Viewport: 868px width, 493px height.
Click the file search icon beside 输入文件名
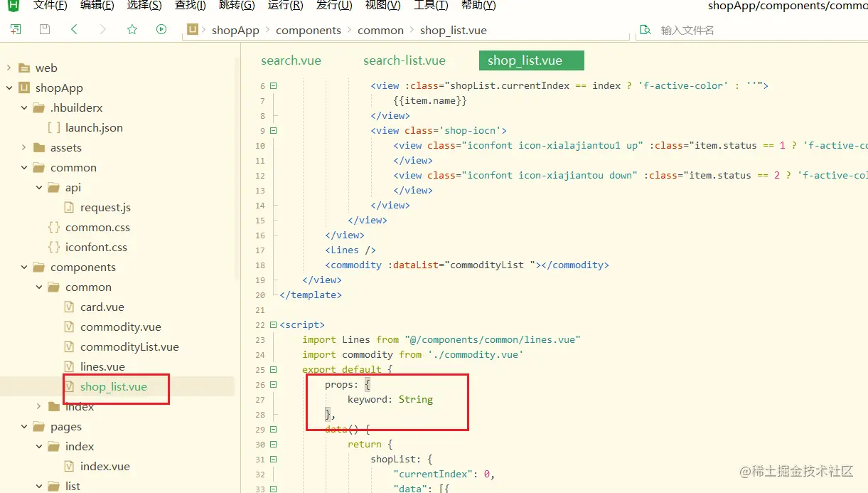tap(645, 30)
